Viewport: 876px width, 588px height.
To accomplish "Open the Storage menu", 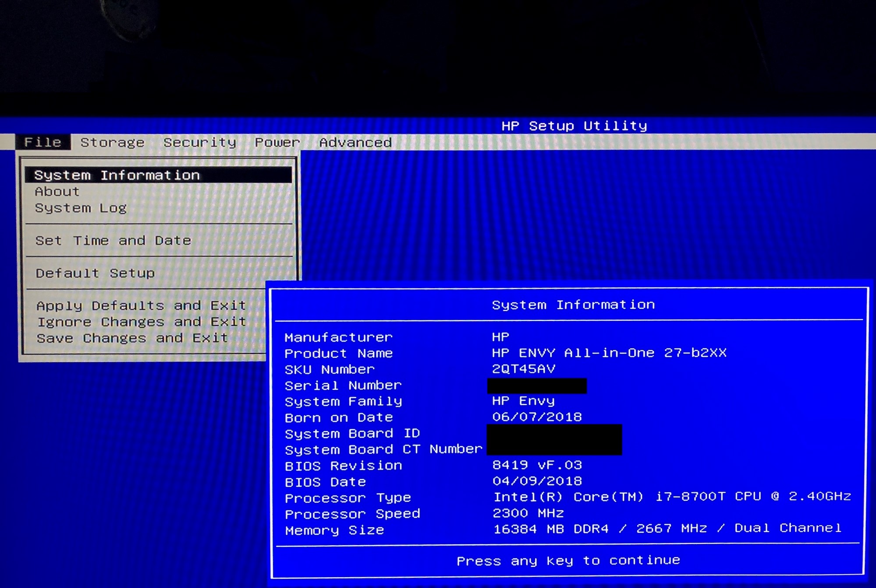I will pos(112,142).
